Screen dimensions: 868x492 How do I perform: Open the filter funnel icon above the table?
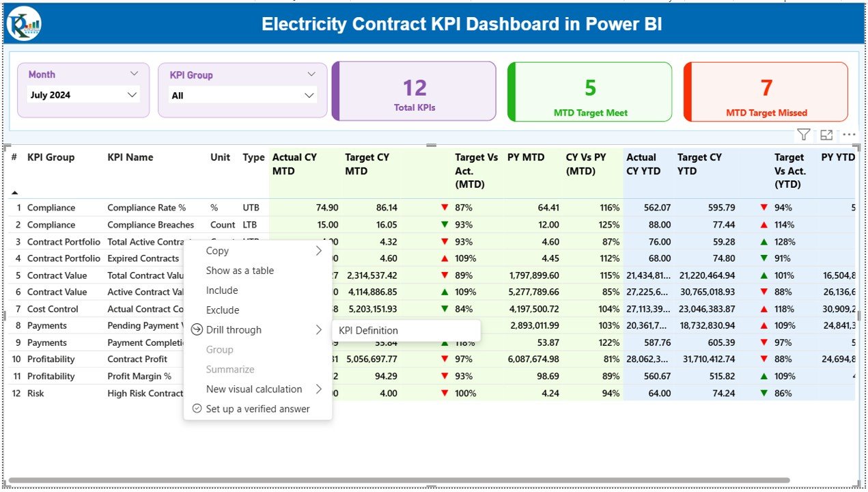tap(803, 135)
